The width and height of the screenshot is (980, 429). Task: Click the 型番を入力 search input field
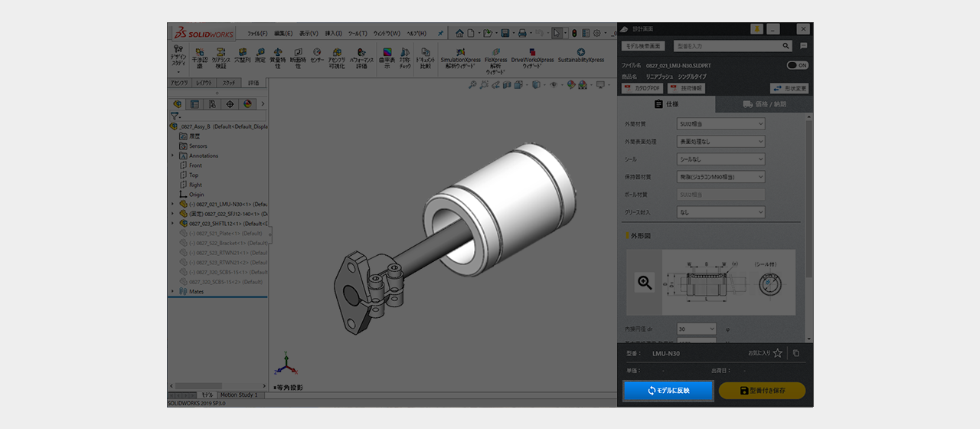tap(724, 46)
